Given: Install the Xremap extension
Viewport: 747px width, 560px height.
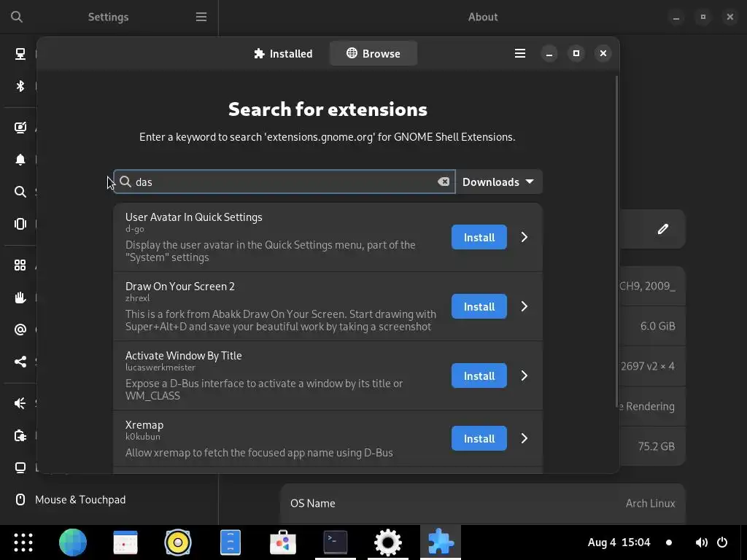Looking at the screenshot, I should point(479,438).
